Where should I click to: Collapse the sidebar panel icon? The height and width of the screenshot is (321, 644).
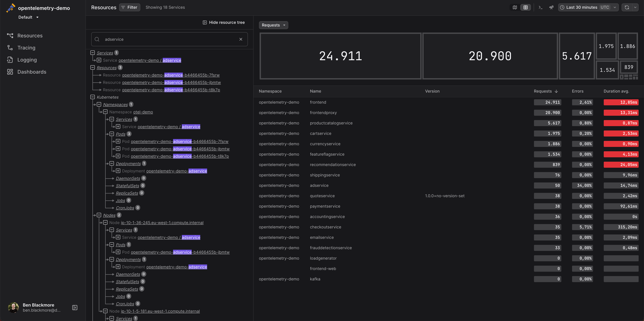pos(75,308)
